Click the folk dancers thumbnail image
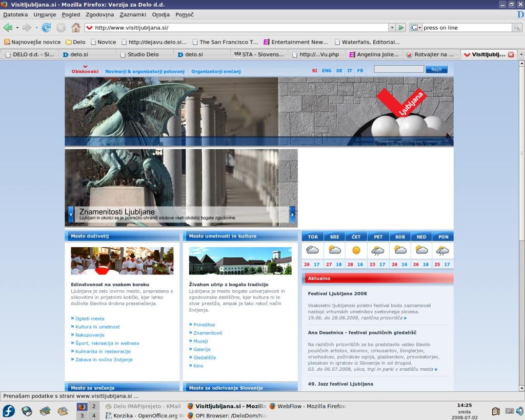The height and width of the screenshot is (420, 525). [122, 261]
